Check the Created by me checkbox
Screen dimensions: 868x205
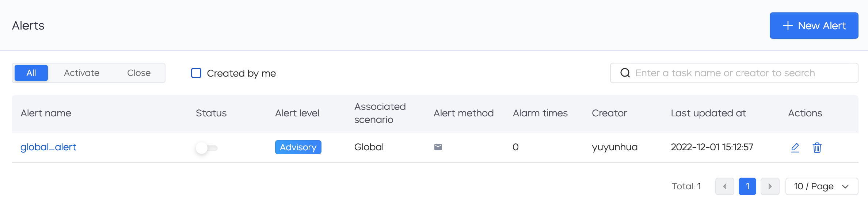tap(196, 73)
